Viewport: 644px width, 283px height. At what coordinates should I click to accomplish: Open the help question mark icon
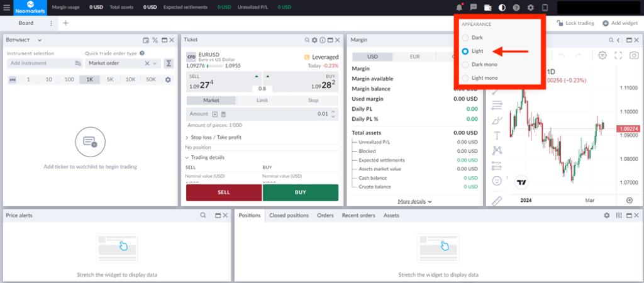(516, 8)
